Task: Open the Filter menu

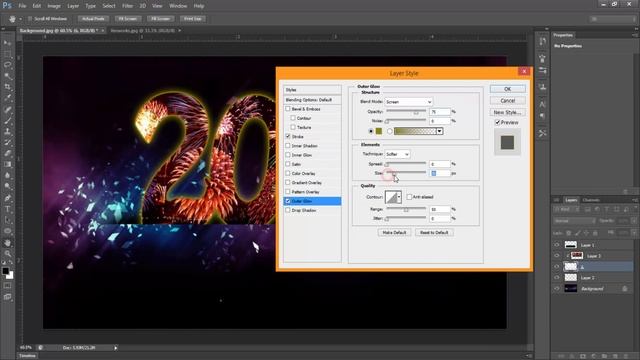Action: [x=127, y=6]
